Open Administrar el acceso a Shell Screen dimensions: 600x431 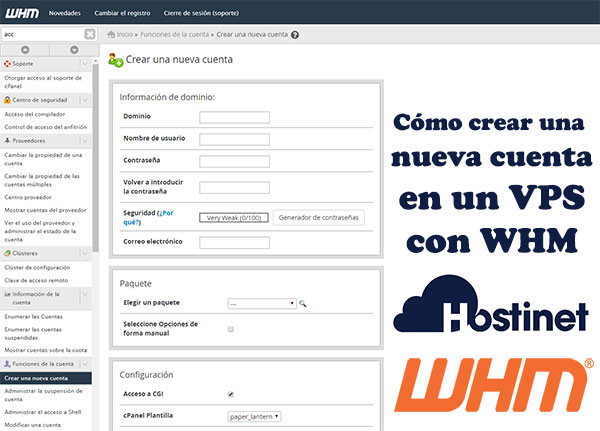click(x=43, y=412)
